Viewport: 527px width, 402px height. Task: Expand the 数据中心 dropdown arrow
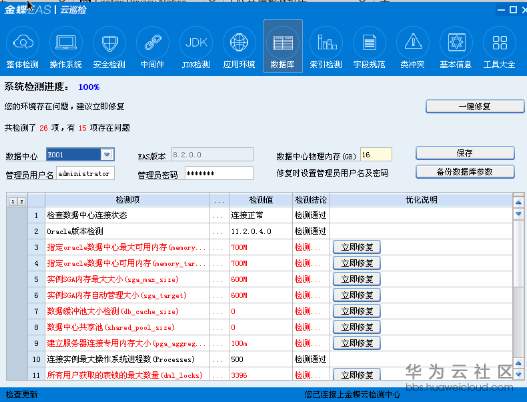click(107, 155)
